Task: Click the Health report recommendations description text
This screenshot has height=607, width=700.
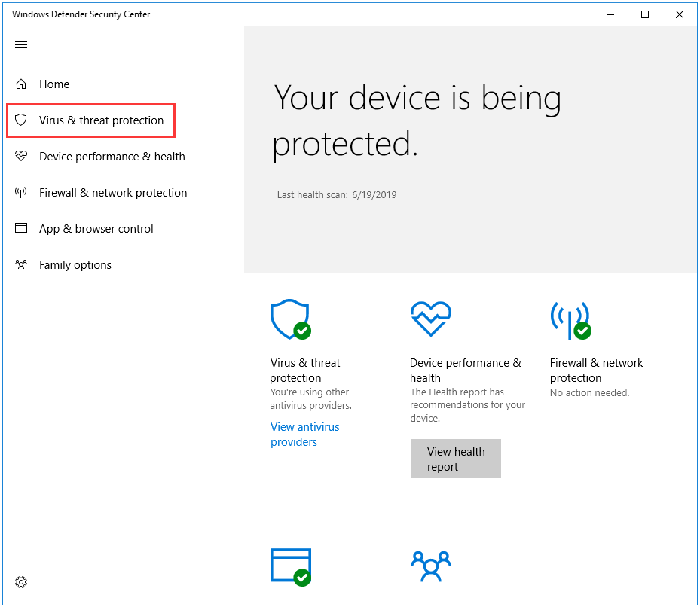Action: pos(467,405)
